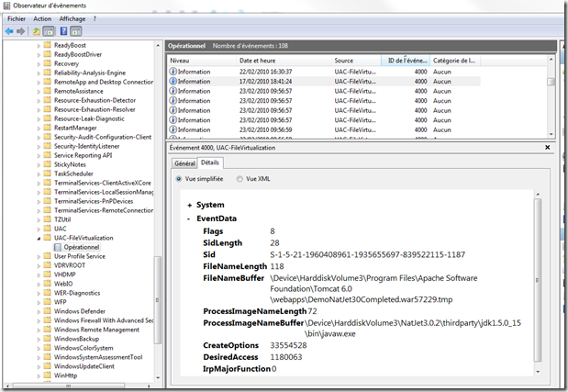This screenshot has height=392, width=568.
Task: Click the DesiredAccess value 1180063
Action: (x=285, y=357)
